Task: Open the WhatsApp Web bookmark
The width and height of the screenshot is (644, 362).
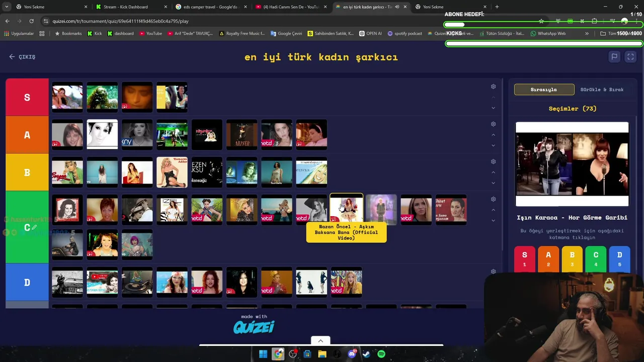Action: pos(548,33)
